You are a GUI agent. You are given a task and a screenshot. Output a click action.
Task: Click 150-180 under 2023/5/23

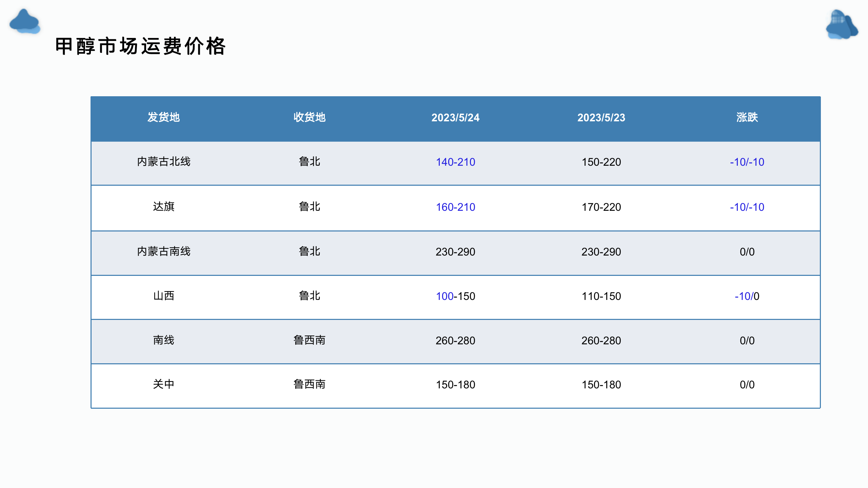(601, 385)
